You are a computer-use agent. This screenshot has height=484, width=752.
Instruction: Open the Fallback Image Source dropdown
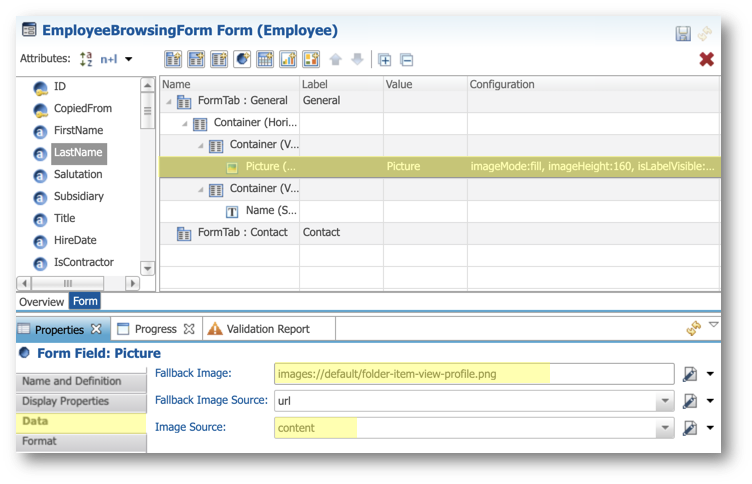pos(664,401)
